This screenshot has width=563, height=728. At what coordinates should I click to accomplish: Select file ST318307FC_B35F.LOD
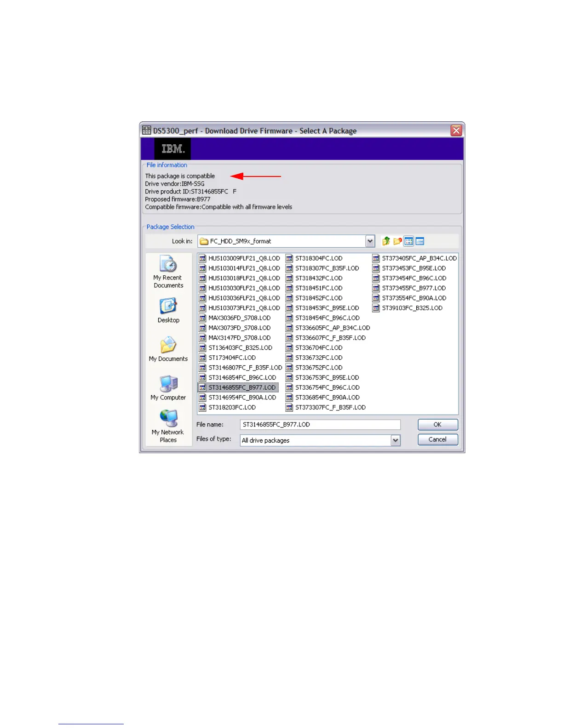(x=322, y=268)
